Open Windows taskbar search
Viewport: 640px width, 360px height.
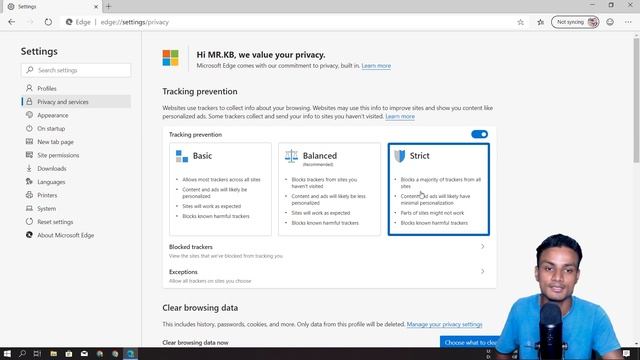(x=22, y=354)
